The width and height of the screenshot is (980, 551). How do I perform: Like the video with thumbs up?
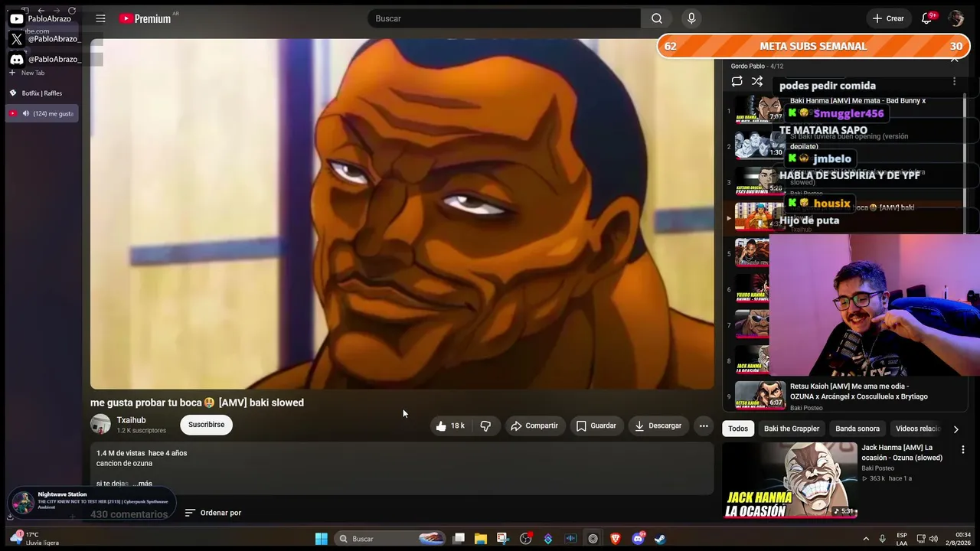[449, 425]
